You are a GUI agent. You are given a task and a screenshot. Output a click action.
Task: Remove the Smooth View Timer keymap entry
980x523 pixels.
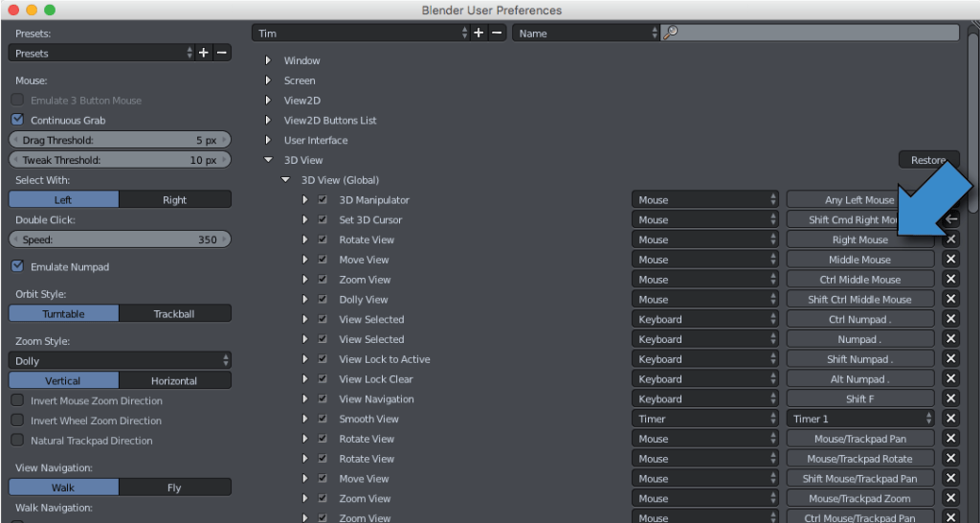coord(950,419)
